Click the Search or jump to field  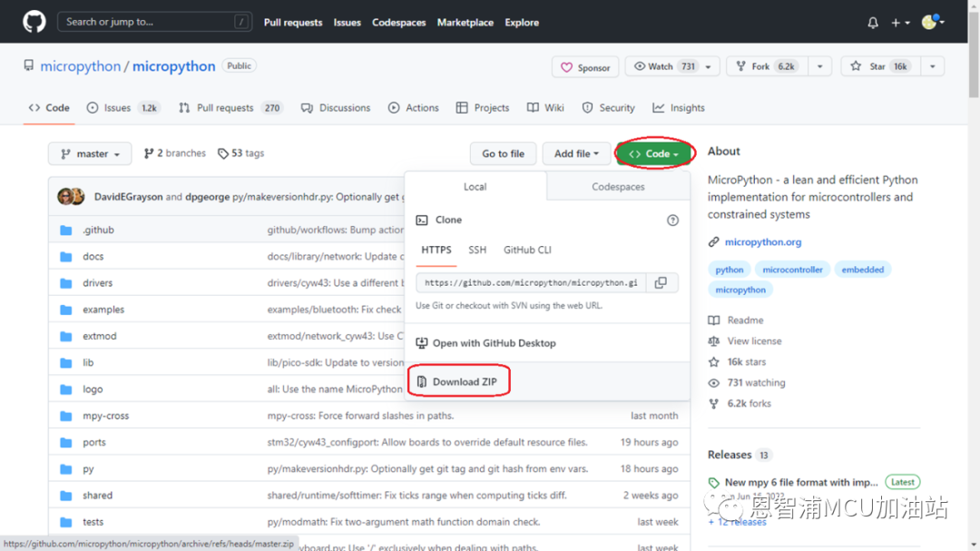[x=154, y=22]
